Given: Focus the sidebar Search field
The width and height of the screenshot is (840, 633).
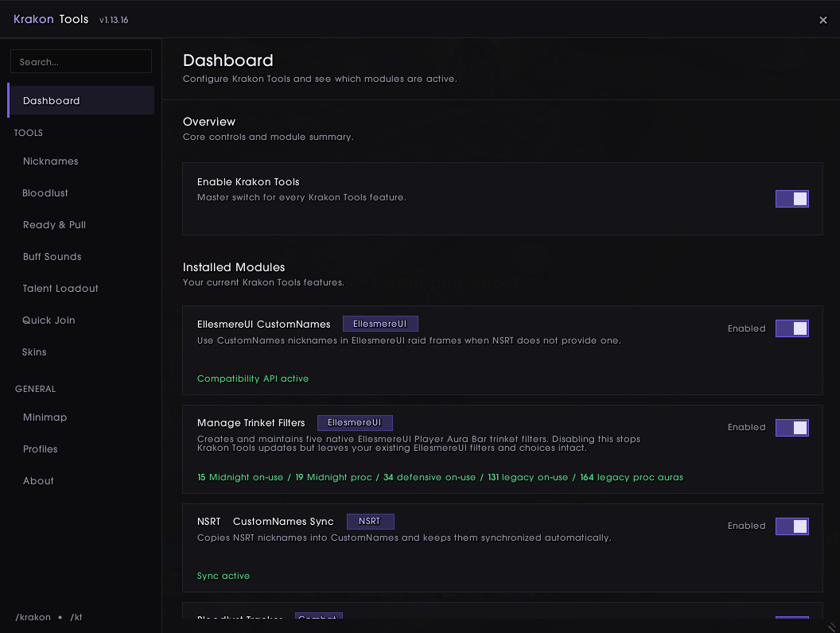Looking at the screenshot, I should (81, 61).
